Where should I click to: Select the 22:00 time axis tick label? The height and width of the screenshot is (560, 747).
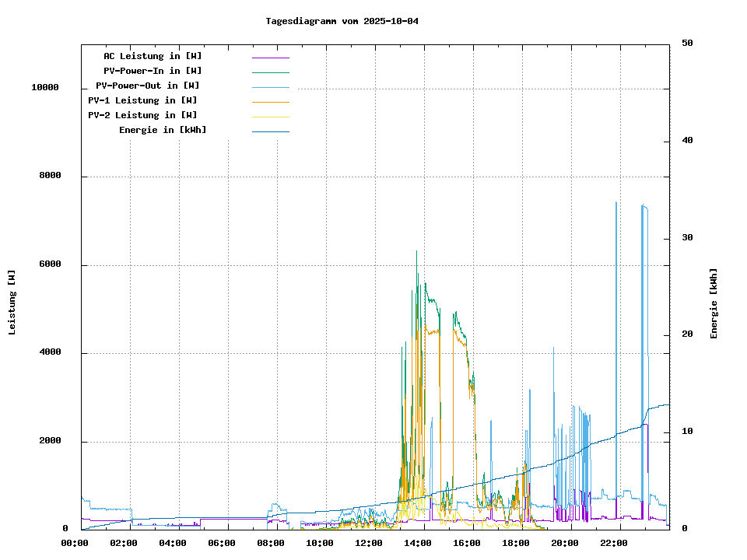[x=615, y=543]
